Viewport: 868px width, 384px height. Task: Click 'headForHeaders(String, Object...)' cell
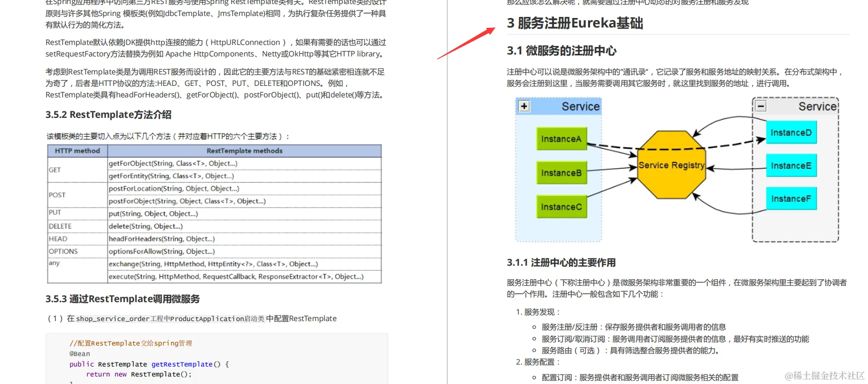pos(244,239)
